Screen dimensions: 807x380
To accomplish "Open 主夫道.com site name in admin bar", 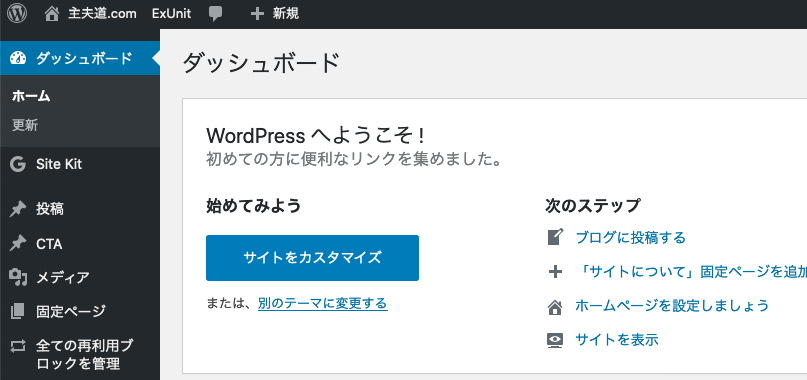I will pyautogui.click(x=102, y=14).
